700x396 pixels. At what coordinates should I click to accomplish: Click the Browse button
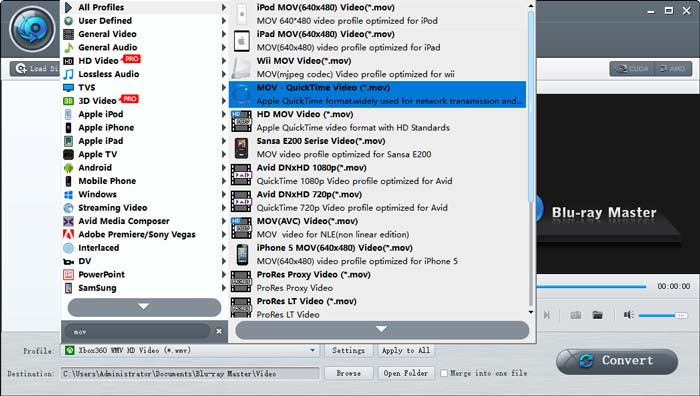pyautogui.click(x=348, y=373)
